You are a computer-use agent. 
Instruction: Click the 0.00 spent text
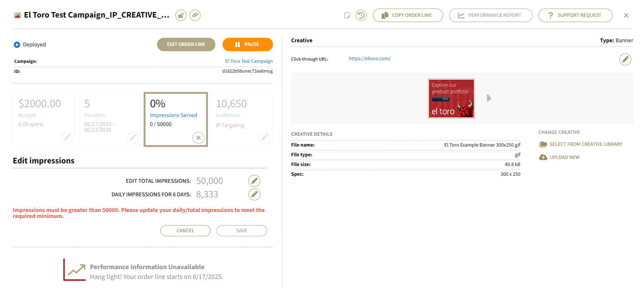tap(31, 124)
